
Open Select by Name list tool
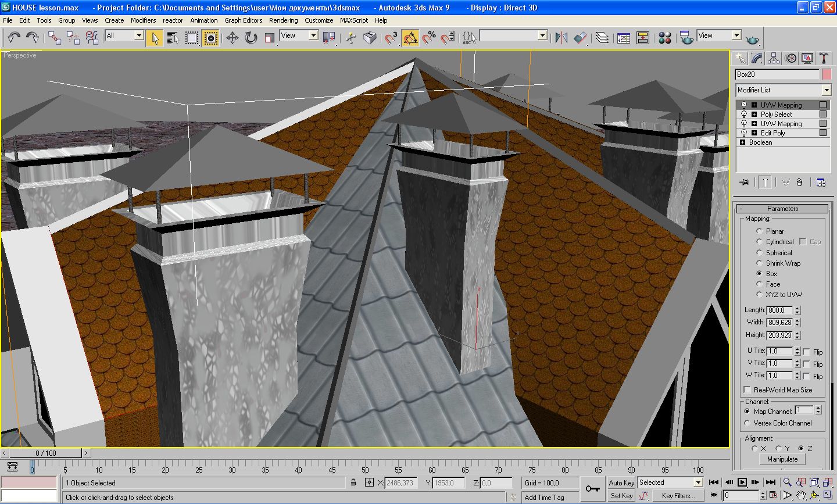173,38
